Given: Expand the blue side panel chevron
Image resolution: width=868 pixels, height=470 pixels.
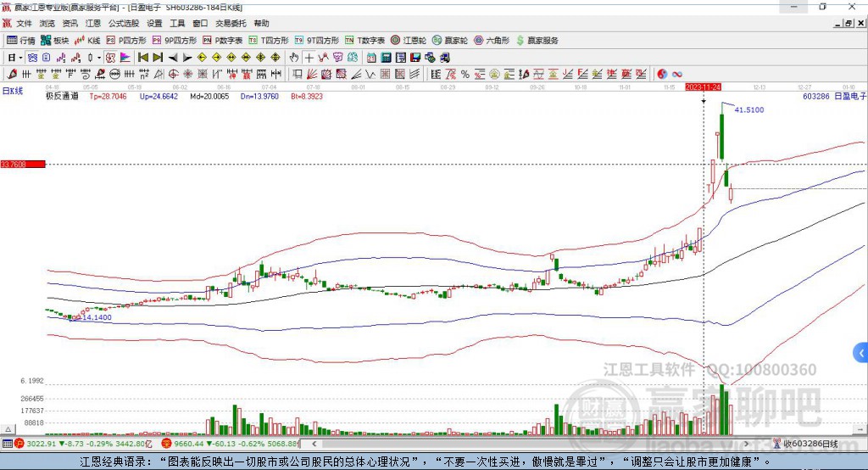Looking at the screenshot, I should coord(861,353).
